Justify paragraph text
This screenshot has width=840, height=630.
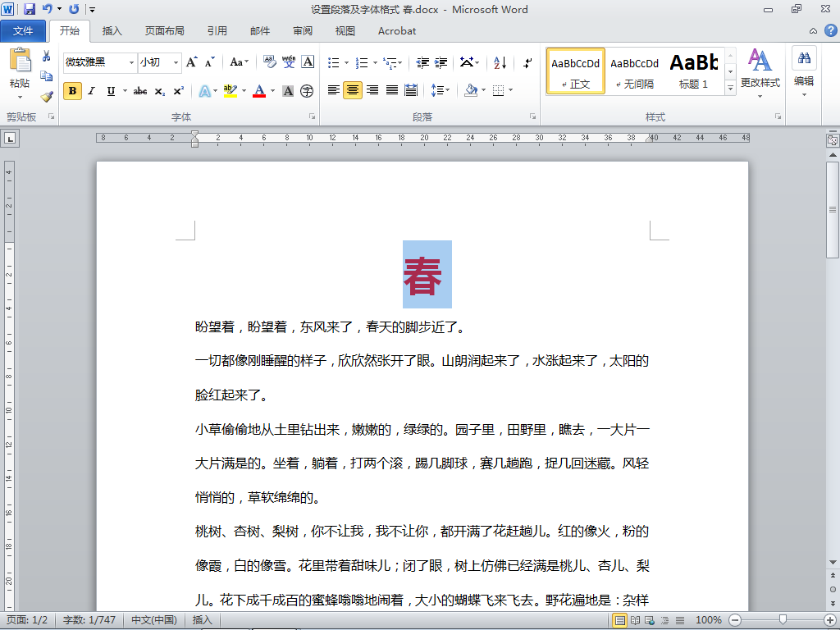click(391, 90)
